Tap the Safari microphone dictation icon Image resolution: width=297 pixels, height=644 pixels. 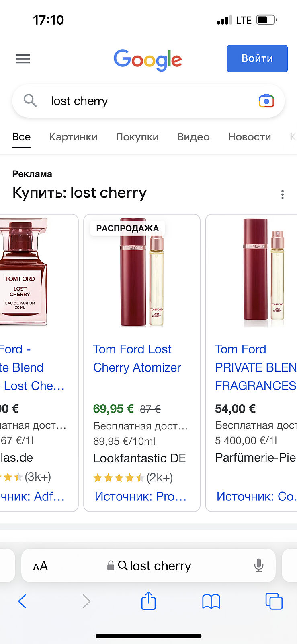pos(259,566)
